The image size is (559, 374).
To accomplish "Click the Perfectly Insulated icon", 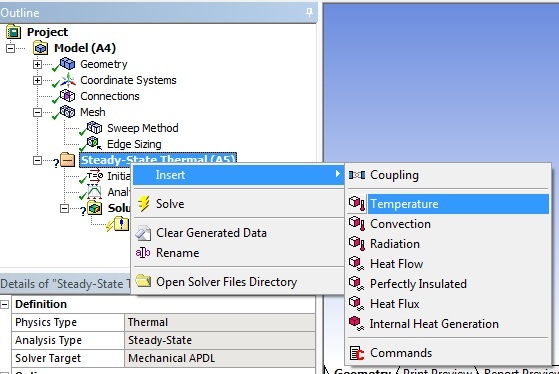I will click(x=357, y=284).
